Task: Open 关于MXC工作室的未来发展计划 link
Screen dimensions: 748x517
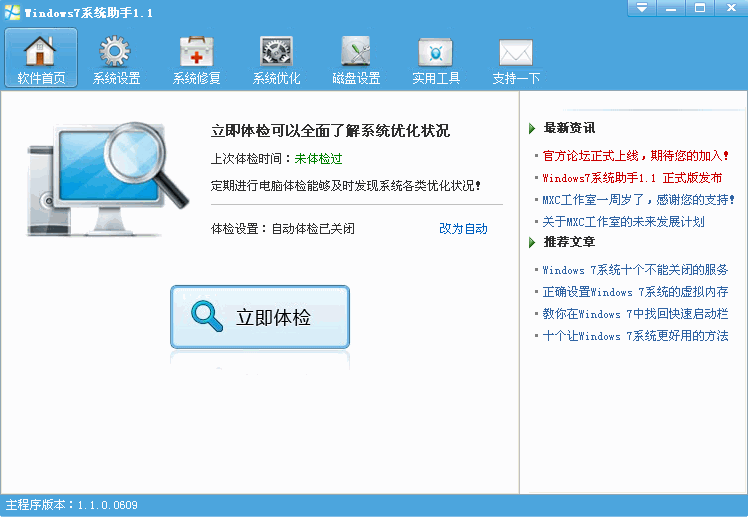Action: (x=623, y=221)
